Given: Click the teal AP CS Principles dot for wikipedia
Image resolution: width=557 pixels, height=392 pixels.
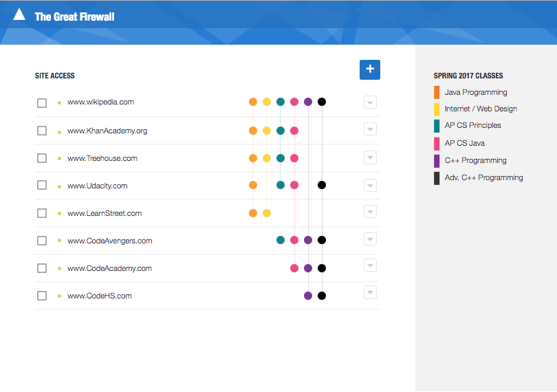Looking at the screenshot, I should click(281, 102).
